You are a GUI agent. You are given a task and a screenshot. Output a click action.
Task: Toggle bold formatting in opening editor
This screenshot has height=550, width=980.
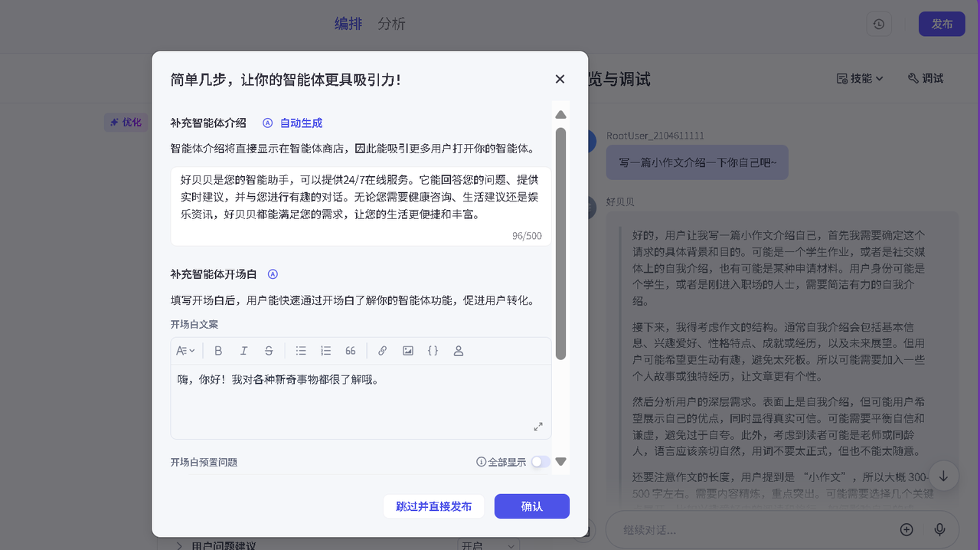[x=218, y=351]
